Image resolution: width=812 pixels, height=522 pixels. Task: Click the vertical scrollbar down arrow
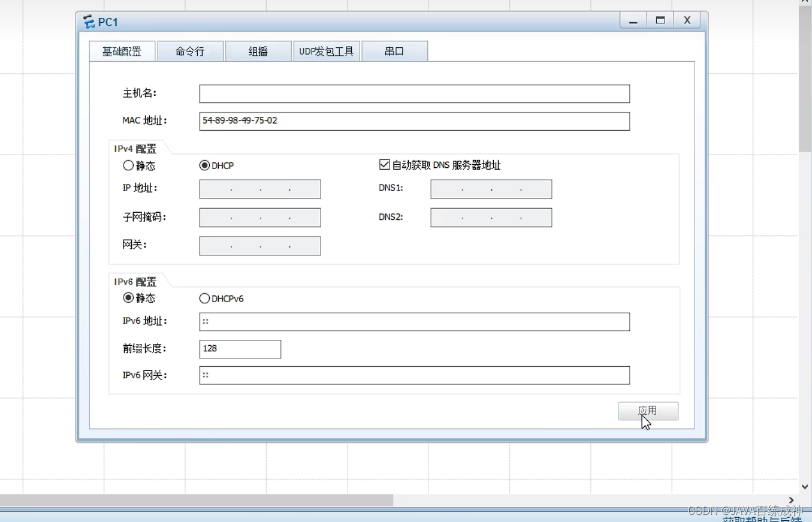[x=805, y=487]
